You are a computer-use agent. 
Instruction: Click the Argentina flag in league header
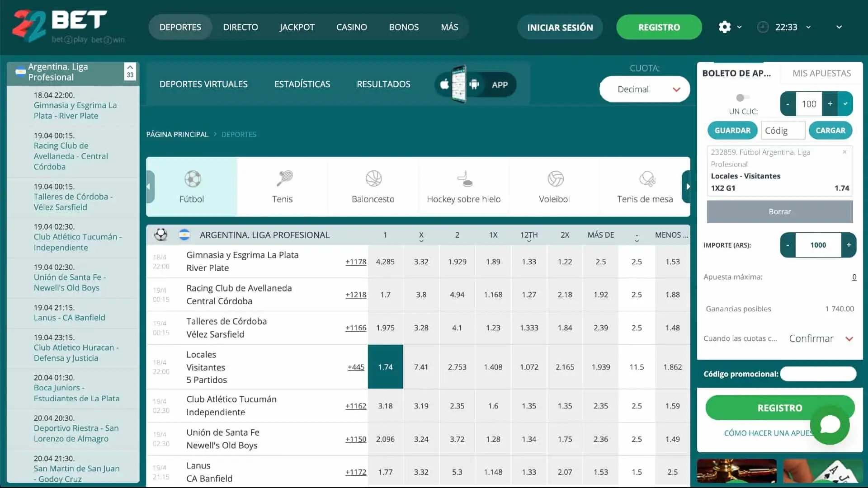[184, 235]
